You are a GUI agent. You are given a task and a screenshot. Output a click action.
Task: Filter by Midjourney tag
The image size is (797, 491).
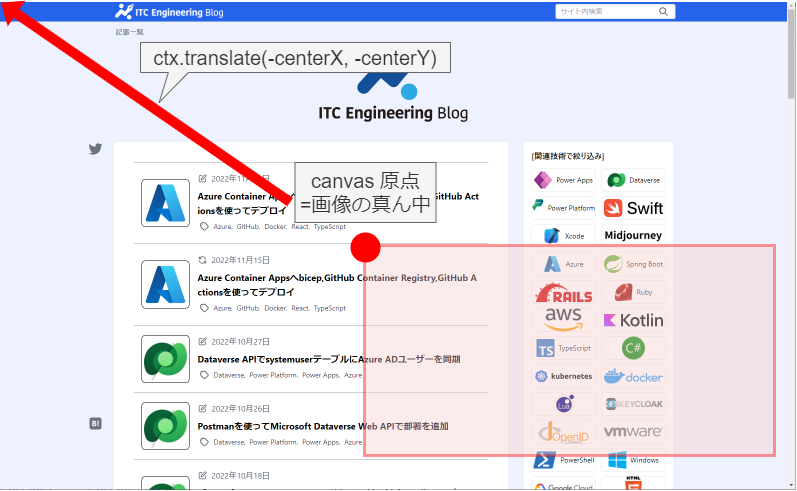click(633, 235)
